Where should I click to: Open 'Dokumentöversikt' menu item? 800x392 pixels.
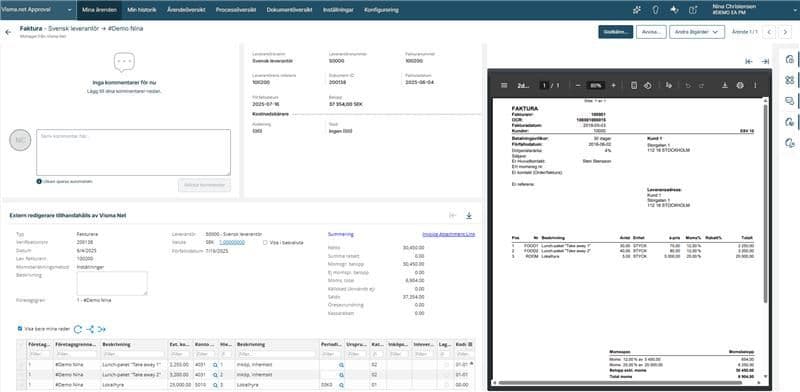click(x=289, y=10)
